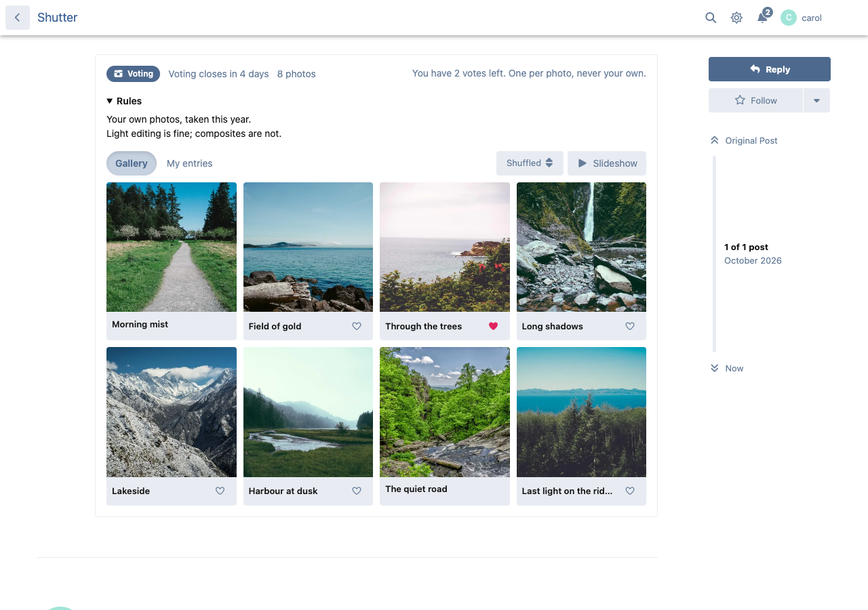Switch to the My entries tab
This screenshot has width=868, height=610.
tap(190, 163)
